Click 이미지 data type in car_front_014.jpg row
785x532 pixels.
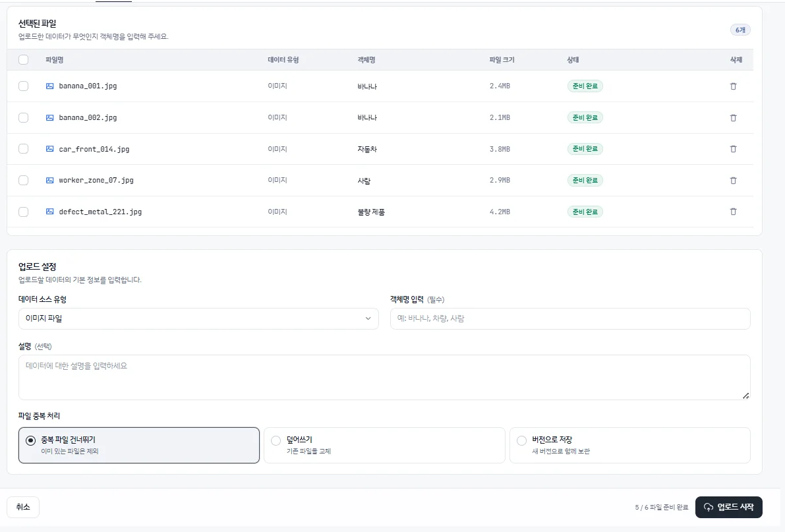click(277, 149)
